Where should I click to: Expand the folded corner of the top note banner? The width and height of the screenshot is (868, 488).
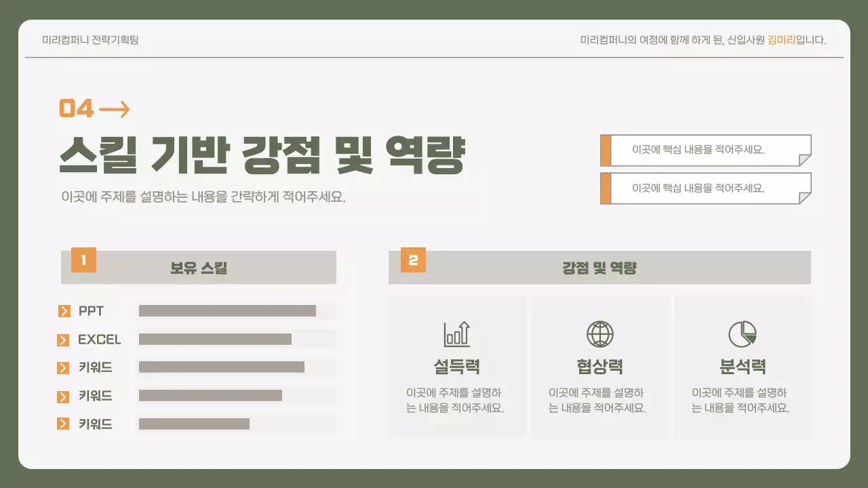804,161
